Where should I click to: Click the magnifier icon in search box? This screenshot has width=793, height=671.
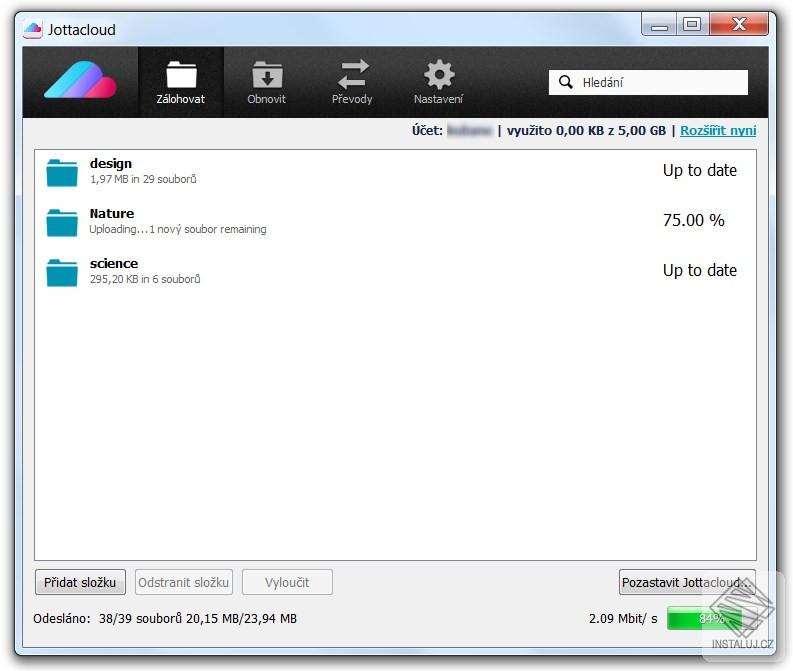(565, 82)
